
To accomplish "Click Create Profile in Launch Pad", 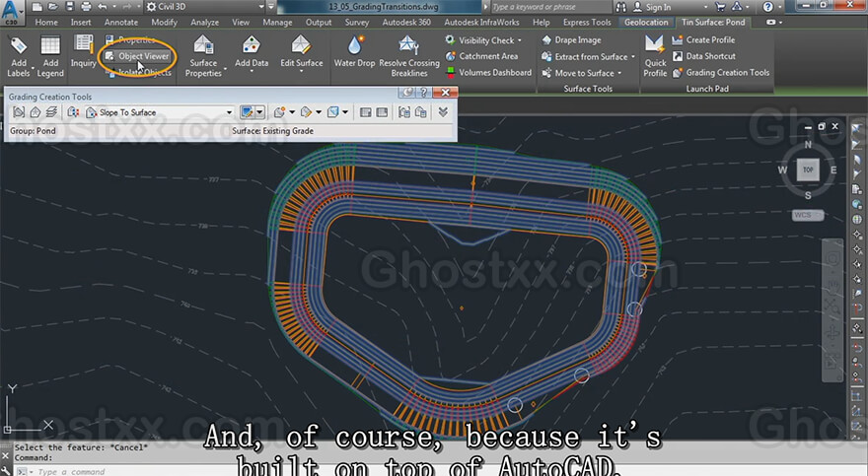I will (703, 39).
